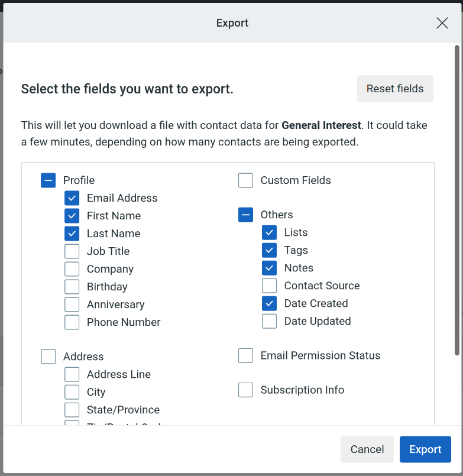Enable the State/Province field
This screenshot has height=476, width=463.
coord(72,409)
